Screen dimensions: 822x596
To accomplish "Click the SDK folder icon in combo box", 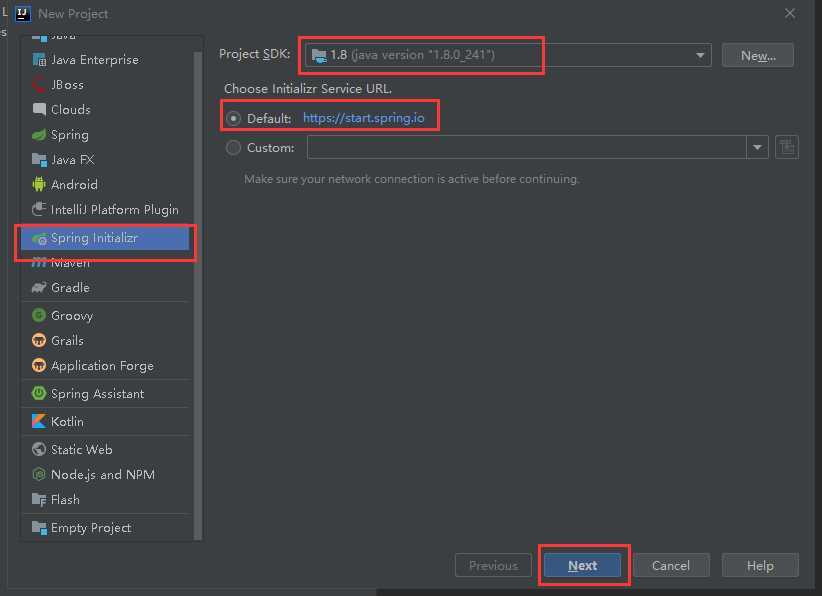I will pyautogui.click(x=319, y=55).
